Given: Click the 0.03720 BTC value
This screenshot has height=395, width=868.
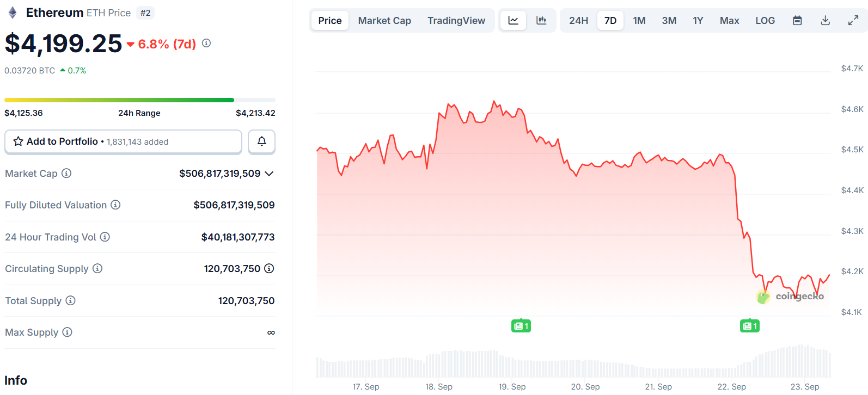Looking at the screenshot, I should coord(30,71).
